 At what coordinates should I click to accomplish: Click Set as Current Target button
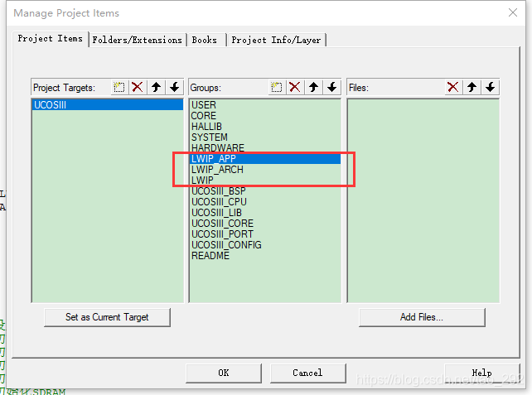tap(107, 317)
